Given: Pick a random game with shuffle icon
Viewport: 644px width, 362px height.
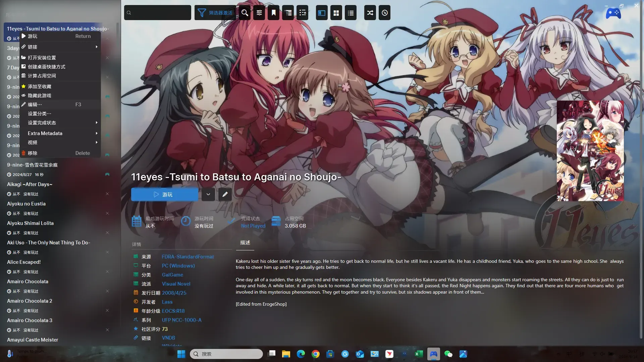Looking at the screenshot, I should [370, 13].
